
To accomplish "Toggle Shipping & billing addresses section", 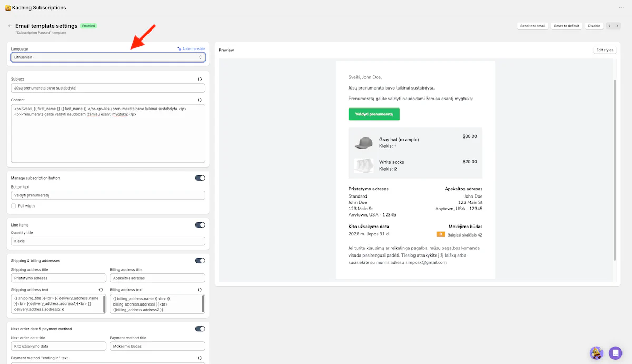I will coord(200,260).
